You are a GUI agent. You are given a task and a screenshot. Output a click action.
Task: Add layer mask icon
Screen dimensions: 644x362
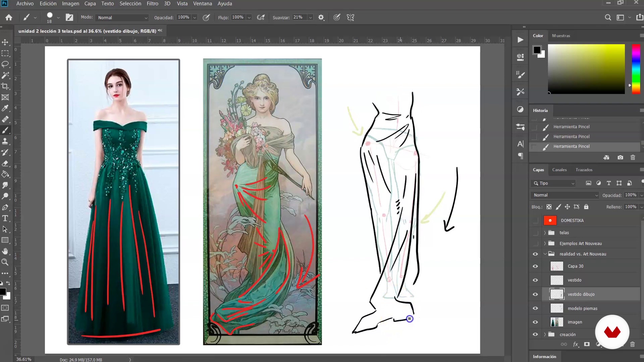pos(587,344)
